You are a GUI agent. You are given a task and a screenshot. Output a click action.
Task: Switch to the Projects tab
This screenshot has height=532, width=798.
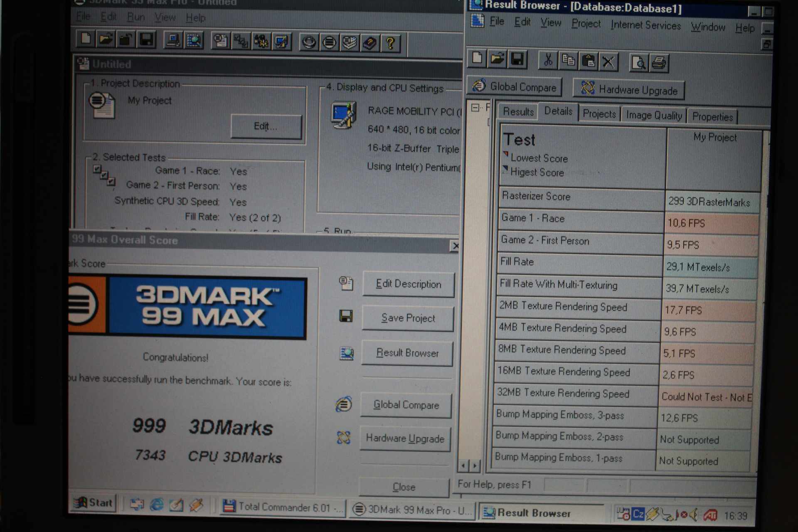coord(599,114)
